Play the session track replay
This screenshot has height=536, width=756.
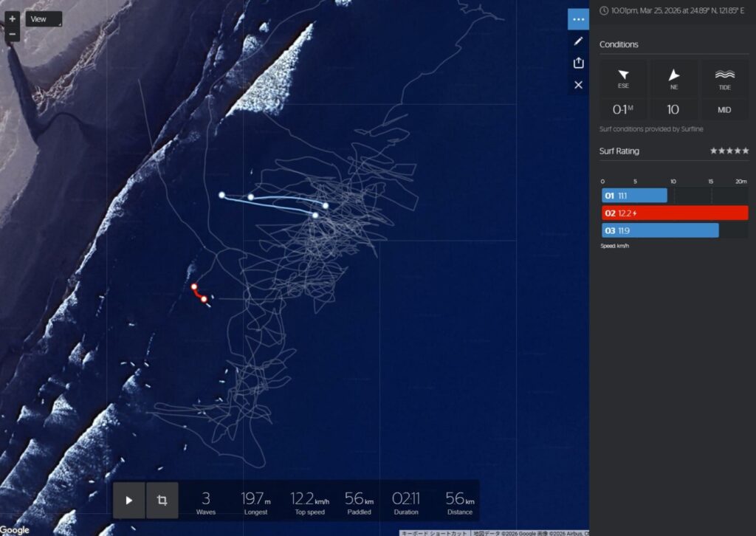click(129, 500)
